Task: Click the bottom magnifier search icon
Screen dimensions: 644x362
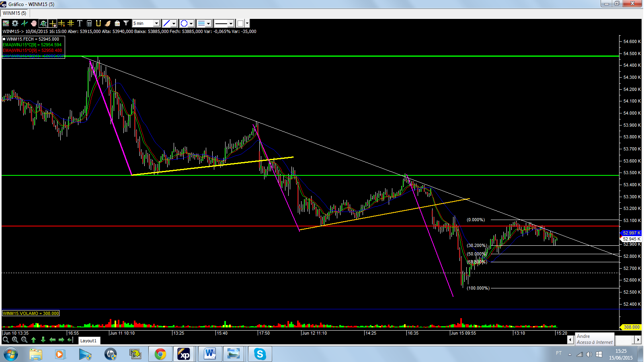Action: [6, 340]
